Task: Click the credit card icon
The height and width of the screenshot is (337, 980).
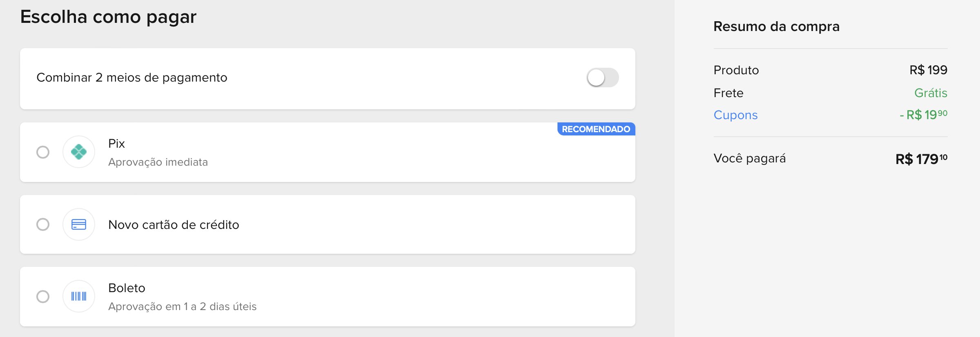Action: point(79,224)
